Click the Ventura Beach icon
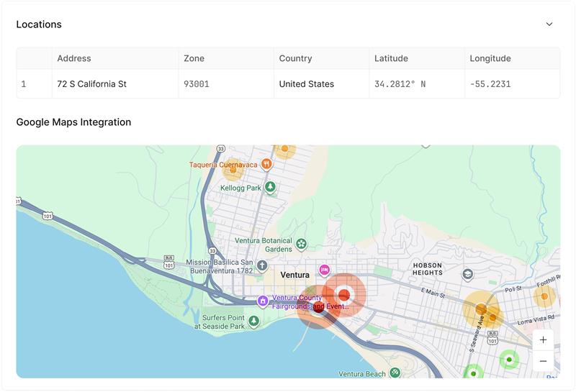576x392 pixels. coord(395,373)
